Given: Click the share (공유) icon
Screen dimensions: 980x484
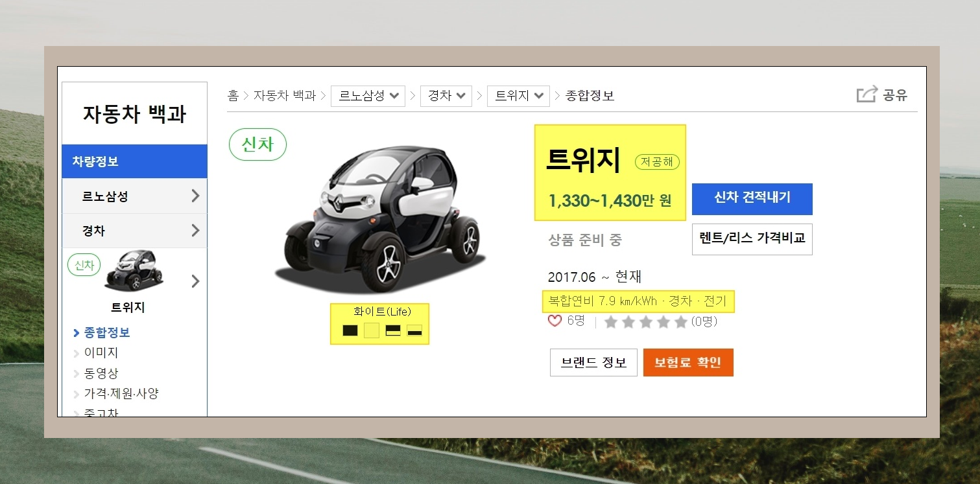Looking at the screenshot, I should tap(867, 95).
